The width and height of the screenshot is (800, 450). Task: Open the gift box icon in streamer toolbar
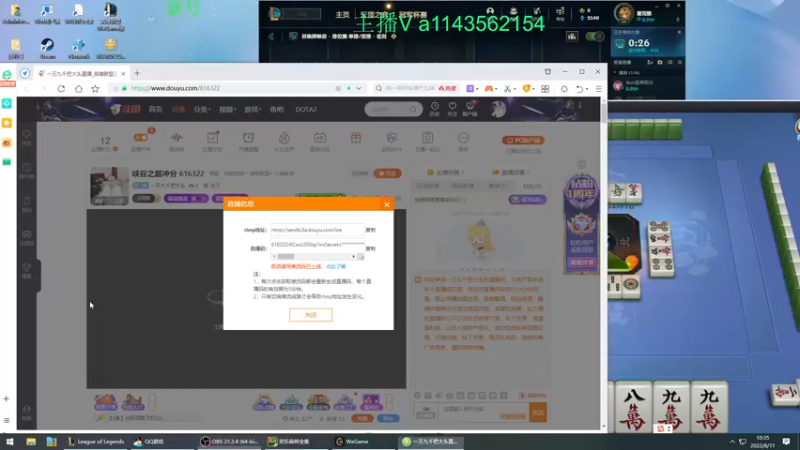[356, 138]
